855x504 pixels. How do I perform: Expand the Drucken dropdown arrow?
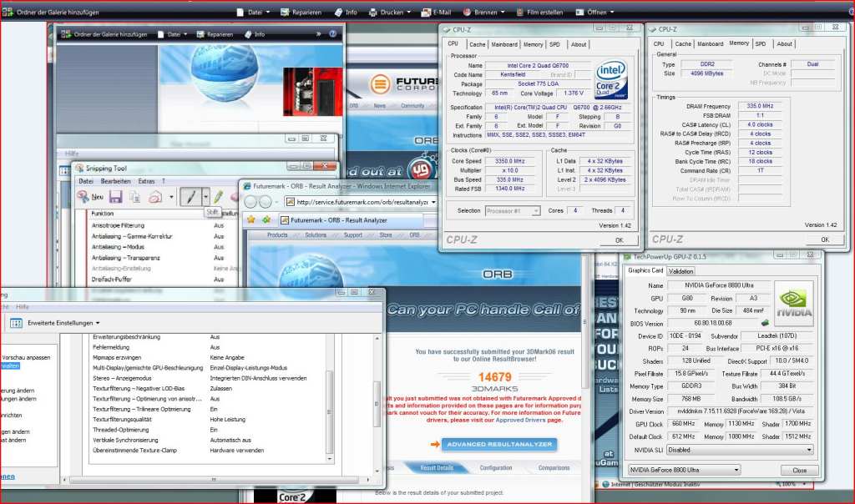(x=408, y=12)
